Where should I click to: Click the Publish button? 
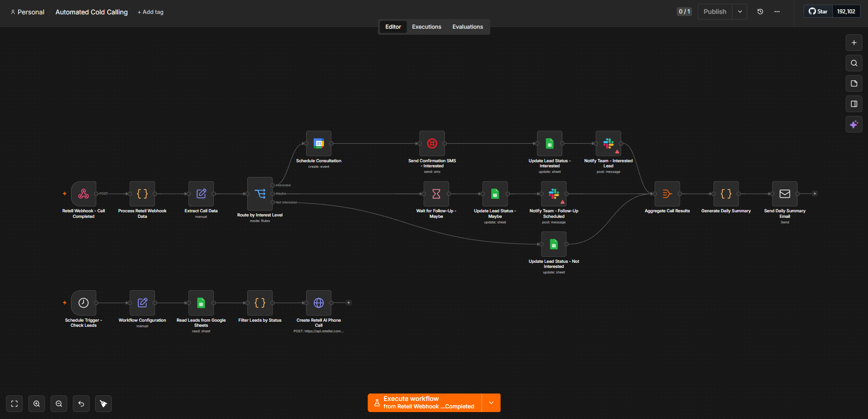click(715, 12)
